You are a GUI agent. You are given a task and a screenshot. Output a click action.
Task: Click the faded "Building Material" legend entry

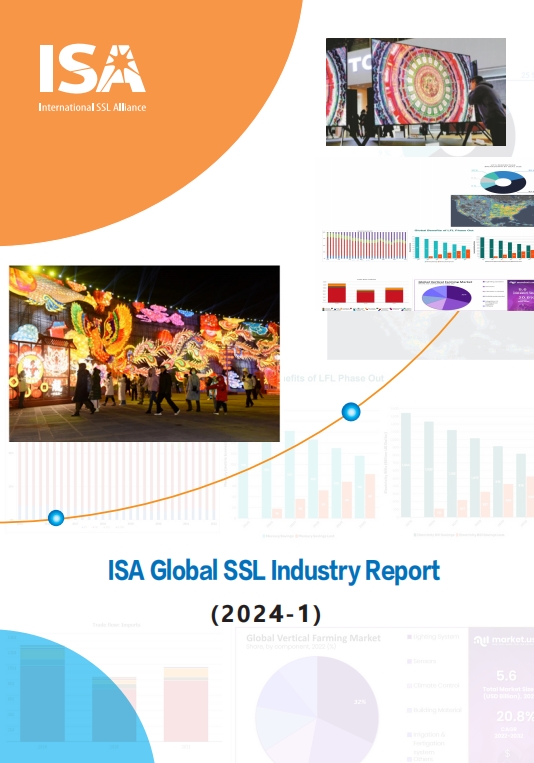434,710
